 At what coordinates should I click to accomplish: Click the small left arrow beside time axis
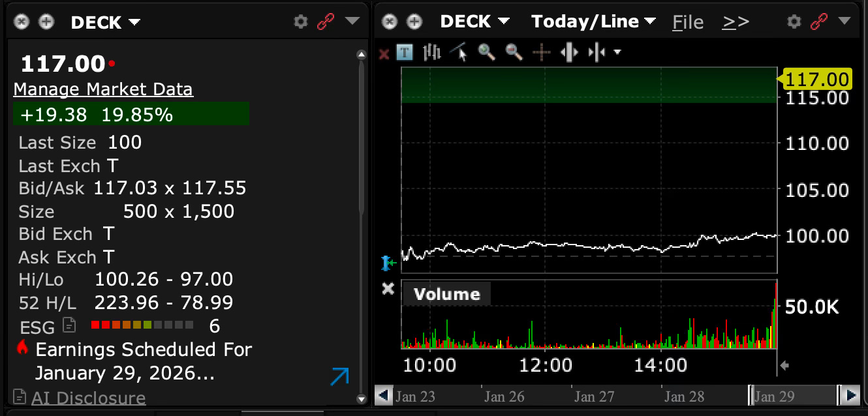(x=784, y=366)
